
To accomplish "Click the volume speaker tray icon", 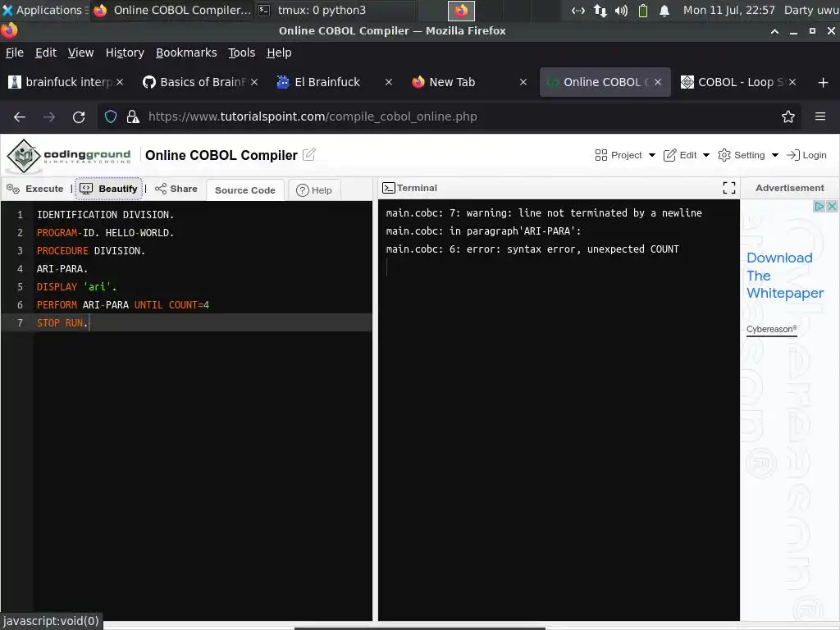I will pos(621,10).
